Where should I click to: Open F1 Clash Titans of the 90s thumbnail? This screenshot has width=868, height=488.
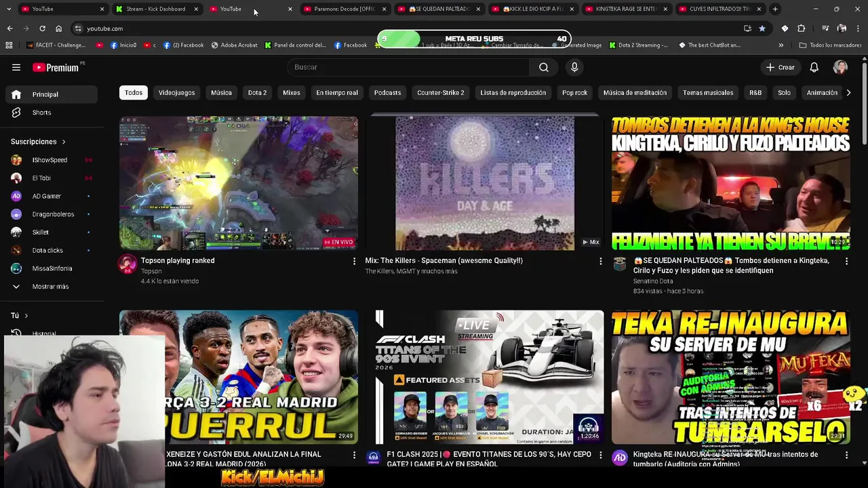click(485, 377)
